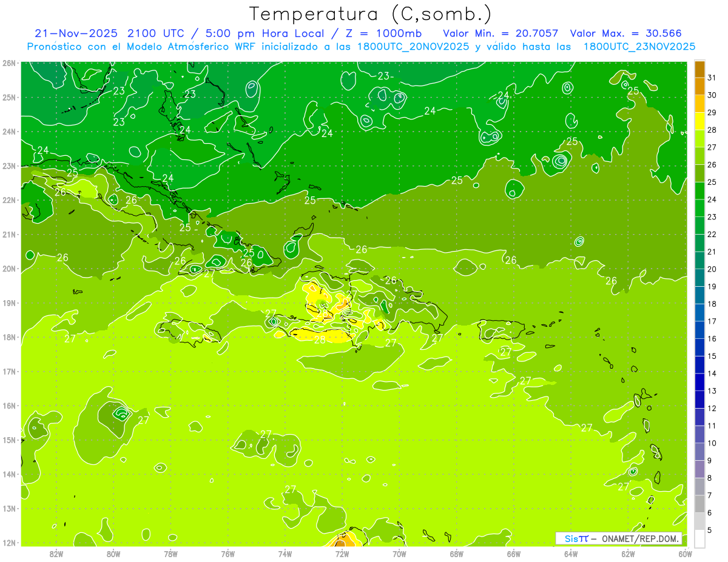Viewport: 728px width, 562px height.
Task: Select the gray legend color between 6 and 7
Action: point(699,504)
